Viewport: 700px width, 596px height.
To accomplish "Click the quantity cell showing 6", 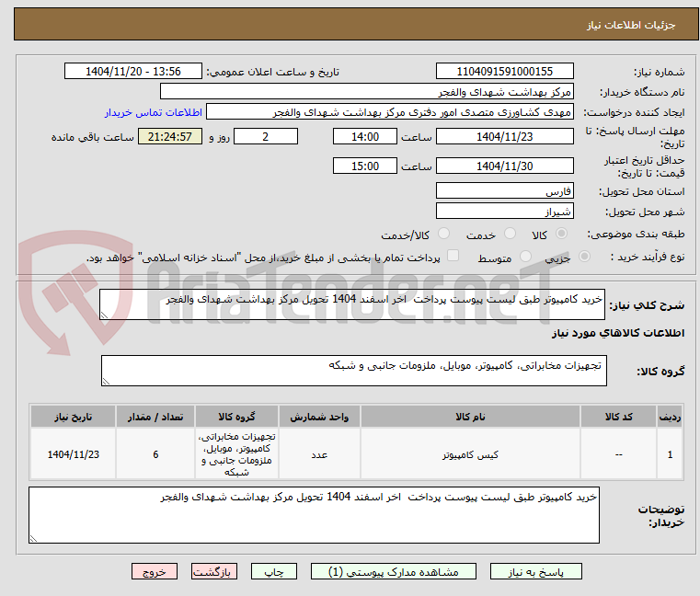I will coord(155,454).
